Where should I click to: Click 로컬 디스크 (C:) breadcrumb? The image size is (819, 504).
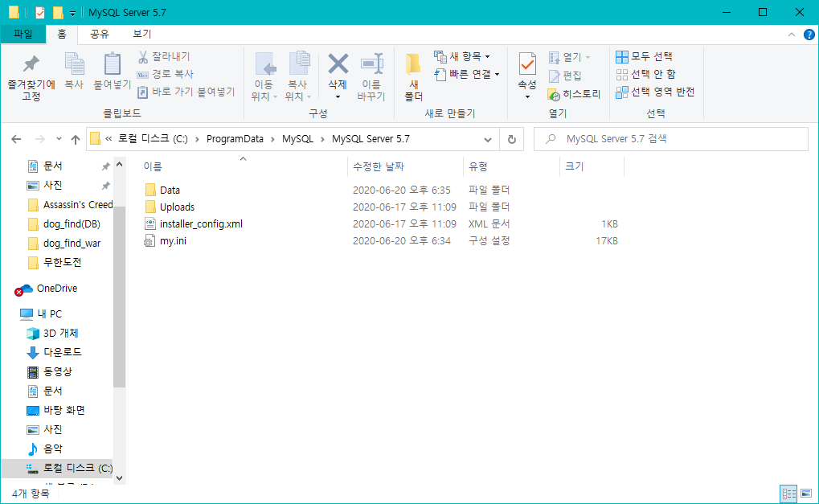click(153, 139)
